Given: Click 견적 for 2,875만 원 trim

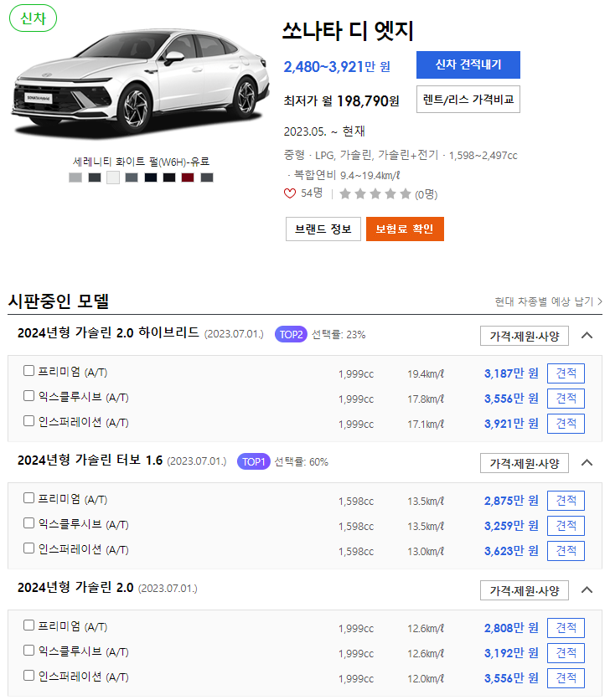Looking at the screenshot, I should pyautogui.click(x=566, y=501).
